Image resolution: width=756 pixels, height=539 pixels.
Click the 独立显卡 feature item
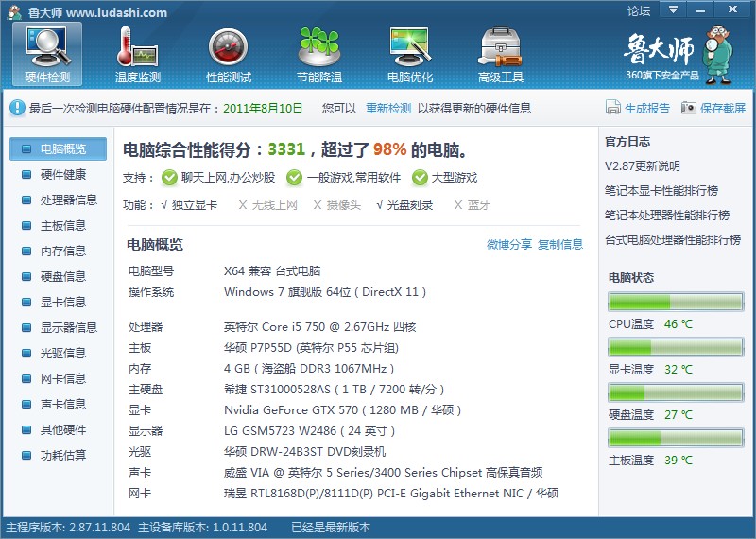[189, 205]
